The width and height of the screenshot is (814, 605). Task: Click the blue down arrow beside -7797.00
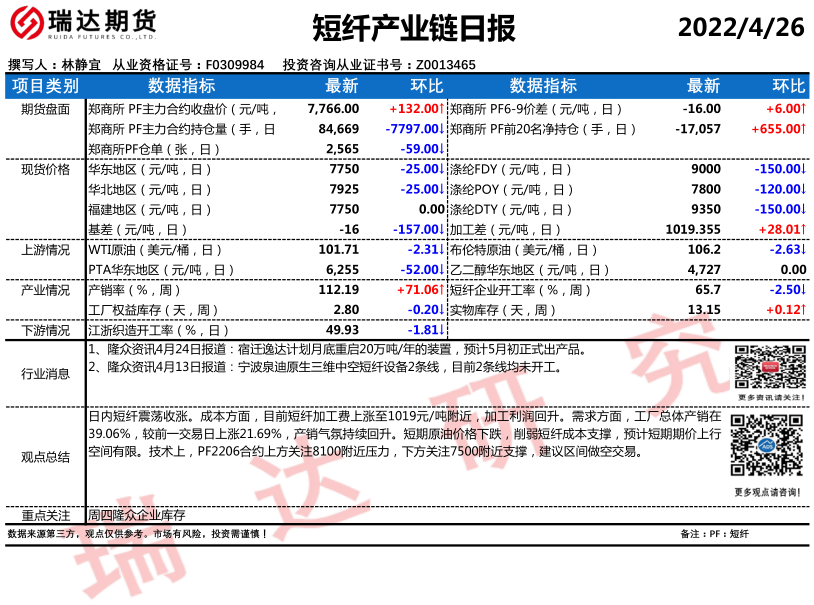441,129
